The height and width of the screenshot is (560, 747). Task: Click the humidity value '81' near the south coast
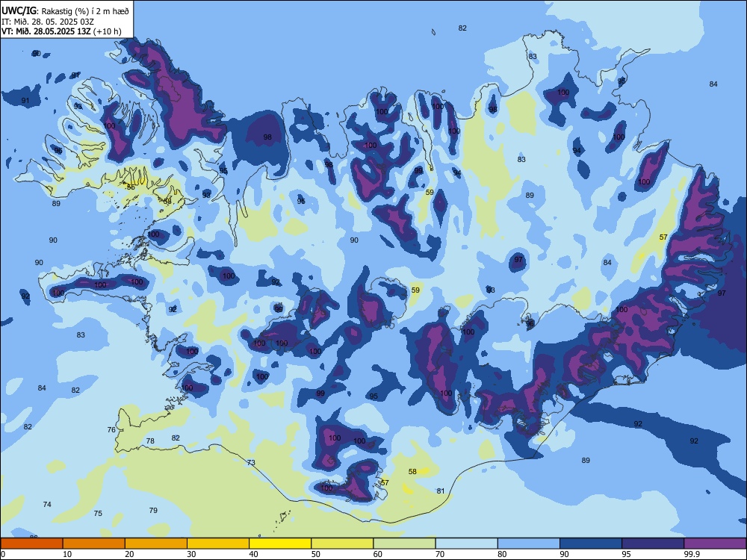(441, 491)
